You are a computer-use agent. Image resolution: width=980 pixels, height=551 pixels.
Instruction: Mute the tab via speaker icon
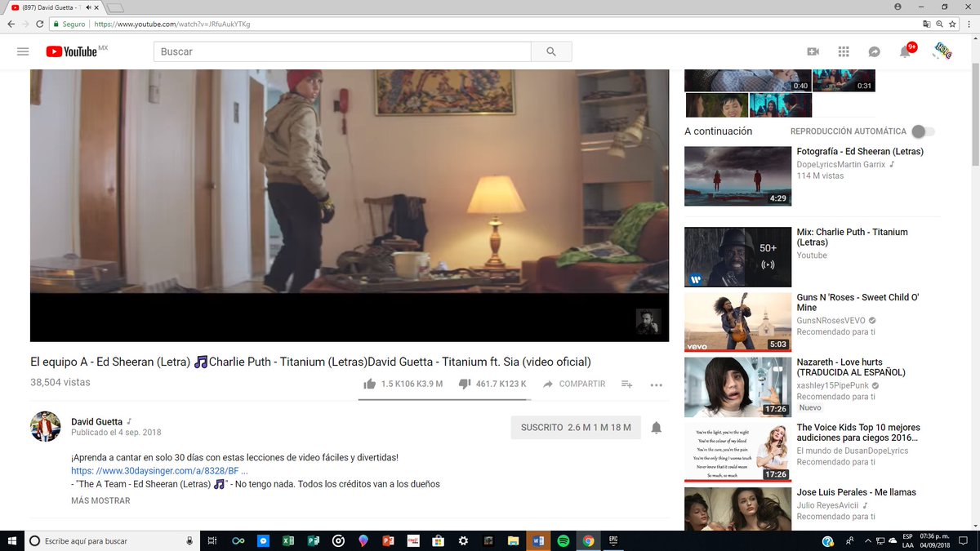click(x=88, y=7)
